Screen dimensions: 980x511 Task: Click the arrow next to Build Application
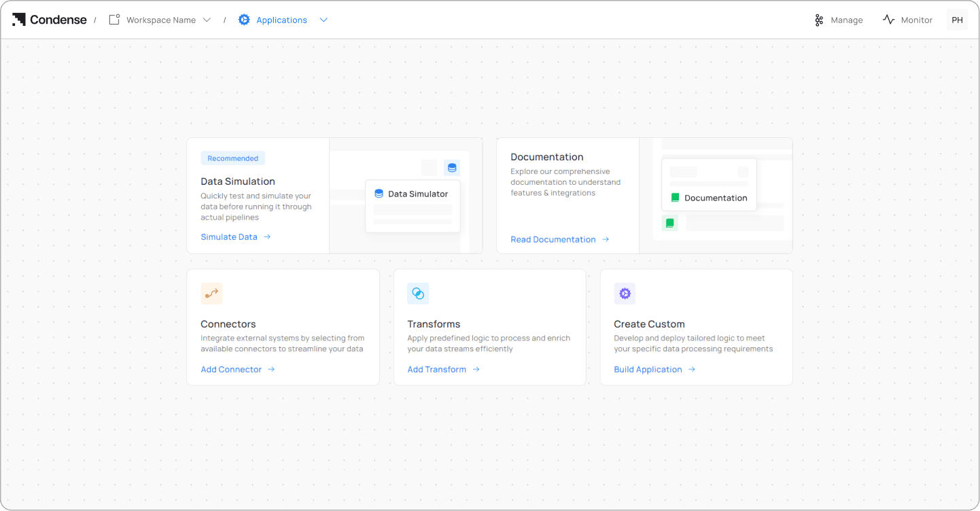pos(692,370)
